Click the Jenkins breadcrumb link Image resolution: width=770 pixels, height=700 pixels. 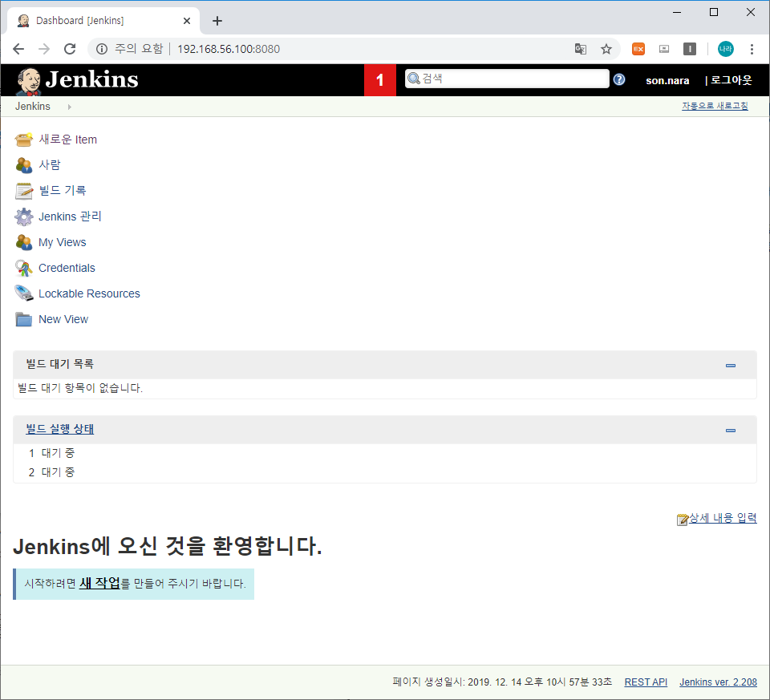coord(33,107)
